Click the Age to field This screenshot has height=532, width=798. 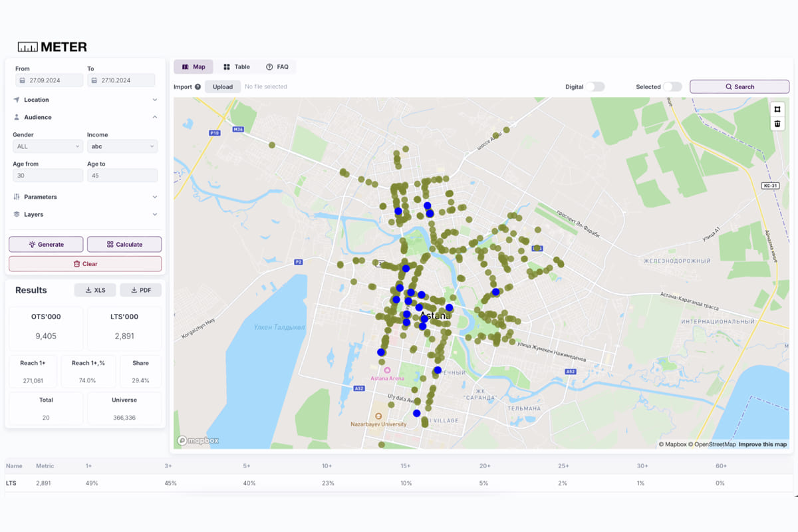point(122,176)
